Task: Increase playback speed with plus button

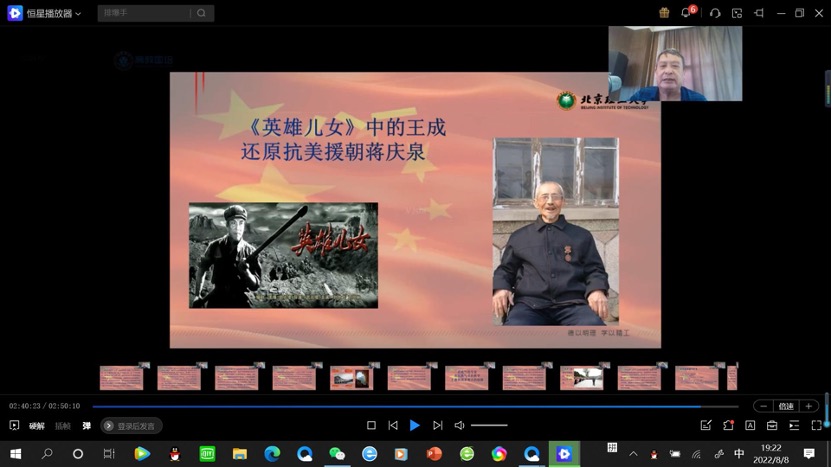Action: coord(809,406)
